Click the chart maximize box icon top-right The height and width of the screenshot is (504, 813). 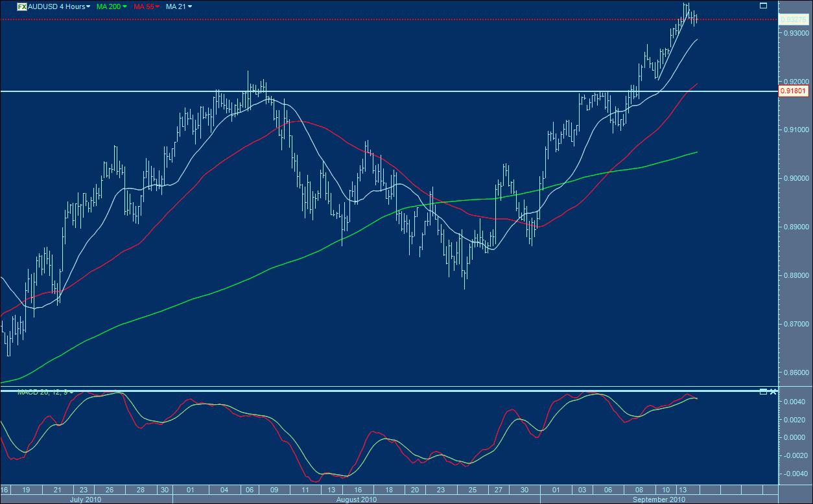coord(763,5)
